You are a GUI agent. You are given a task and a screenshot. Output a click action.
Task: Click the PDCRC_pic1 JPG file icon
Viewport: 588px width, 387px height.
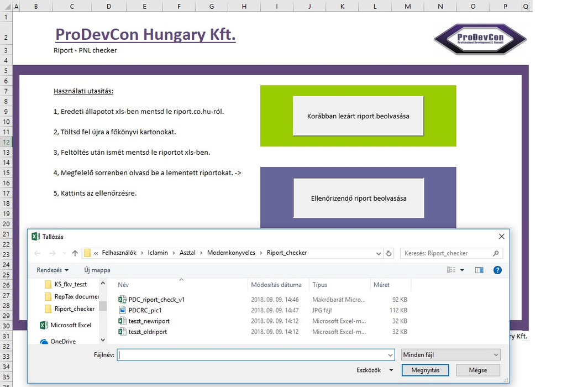pos(122,310)
